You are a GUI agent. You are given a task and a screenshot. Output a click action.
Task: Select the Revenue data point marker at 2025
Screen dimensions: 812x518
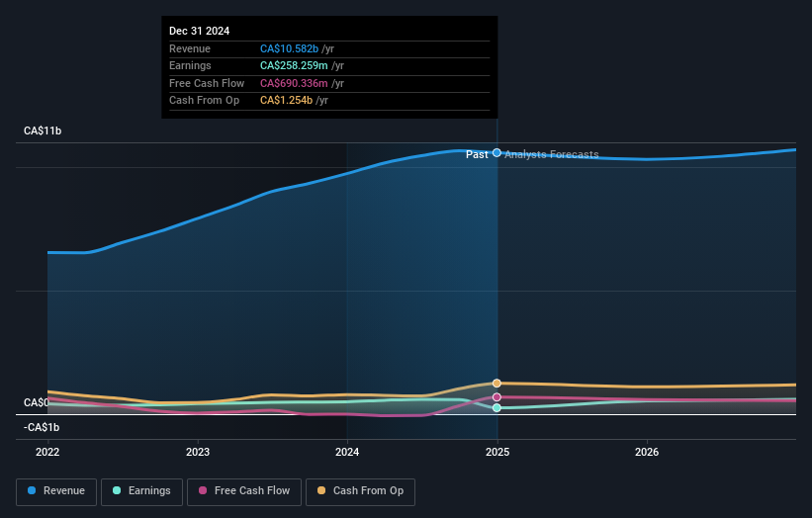tap(496, 152)
